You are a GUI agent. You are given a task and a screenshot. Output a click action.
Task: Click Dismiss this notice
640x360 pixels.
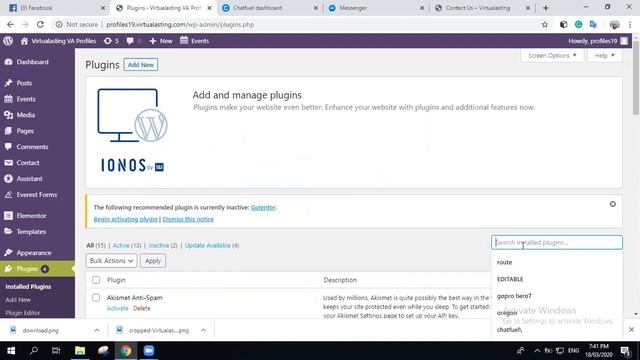(188, 219)
